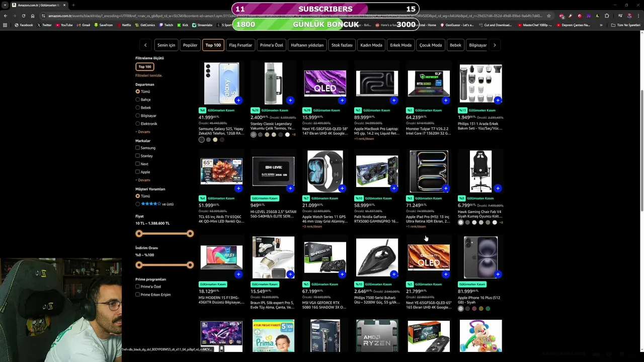
Task: Open the Samsung Galaxy S25 product title
Action: point(221,131)
